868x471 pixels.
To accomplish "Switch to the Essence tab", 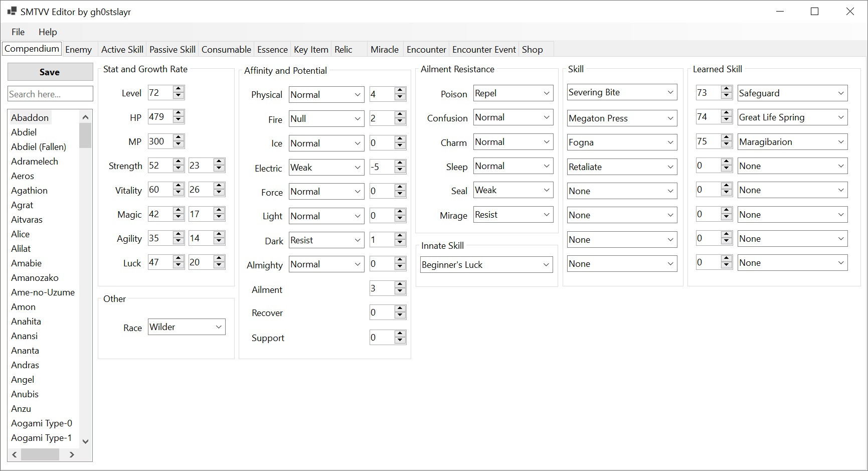I will (x=272, y=49).
